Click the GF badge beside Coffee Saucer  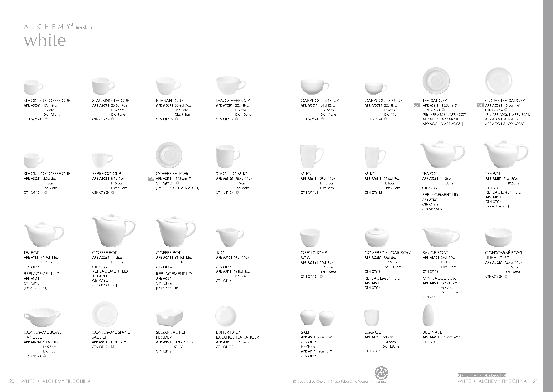(x=151, y=179)
